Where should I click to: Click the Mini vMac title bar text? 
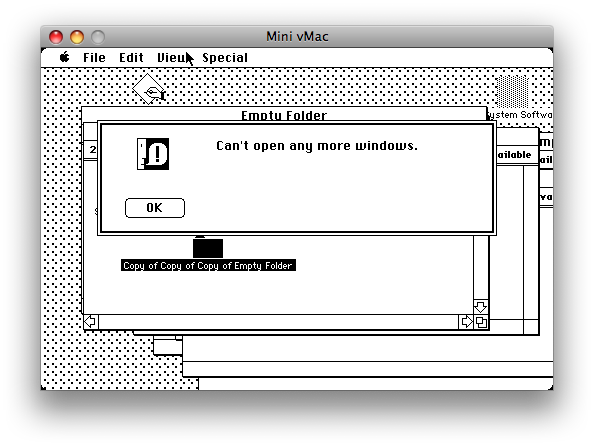click(297, 36)
